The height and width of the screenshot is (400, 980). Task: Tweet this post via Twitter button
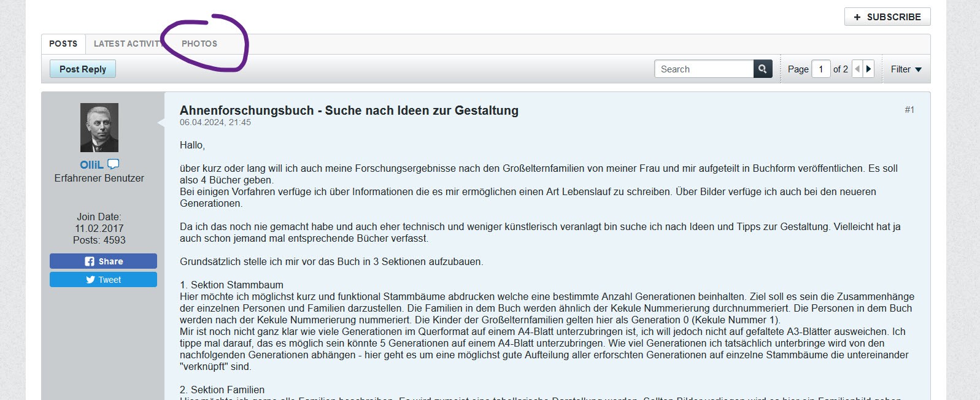click(103, 280)
